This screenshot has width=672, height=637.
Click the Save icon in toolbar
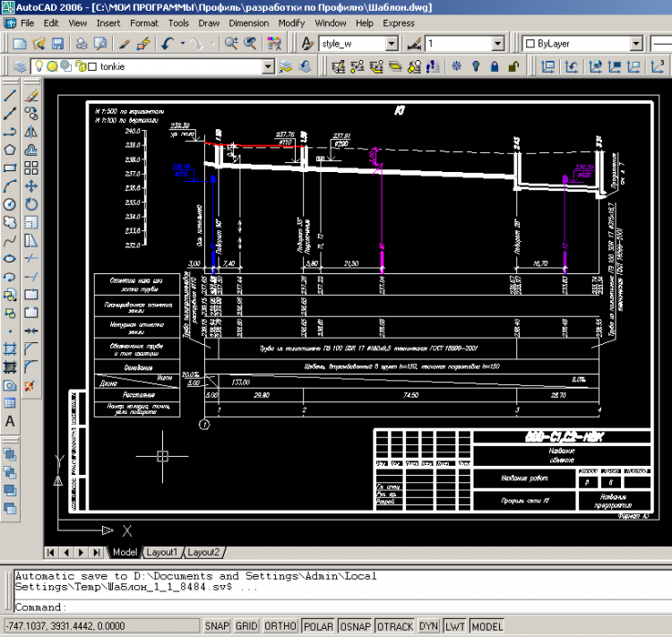(57, 43)
